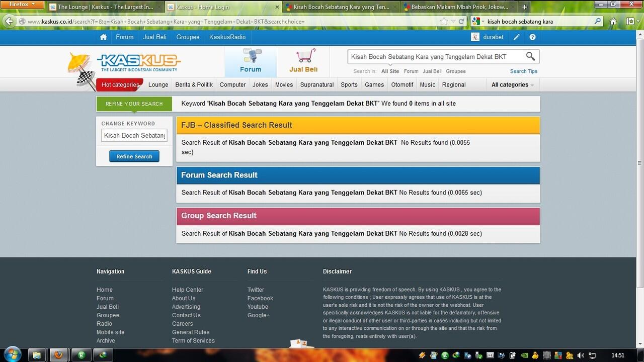
Task: Open the Help Center footer link
Action: (188, 290)
